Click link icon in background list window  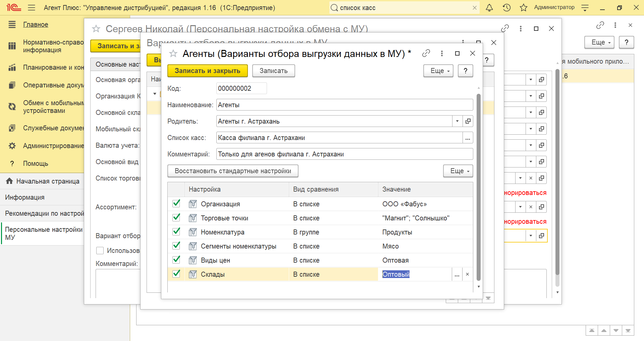coord(600,25)
